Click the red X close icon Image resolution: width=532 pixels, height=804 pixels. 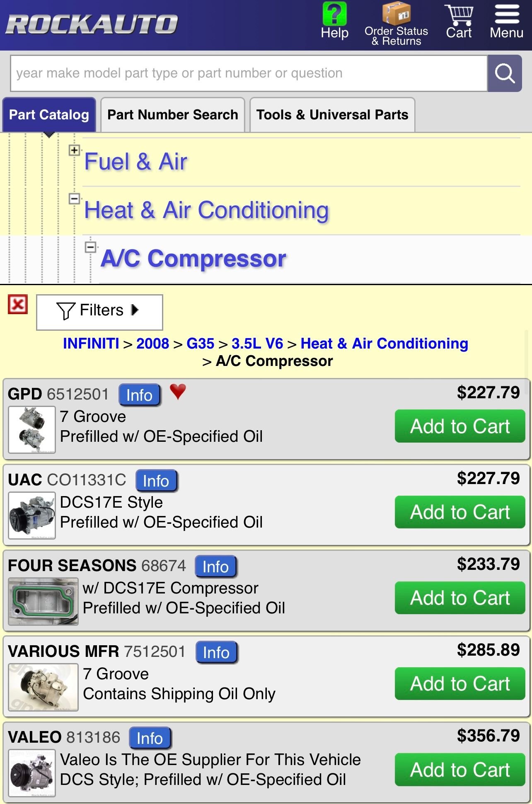point(18,305)
